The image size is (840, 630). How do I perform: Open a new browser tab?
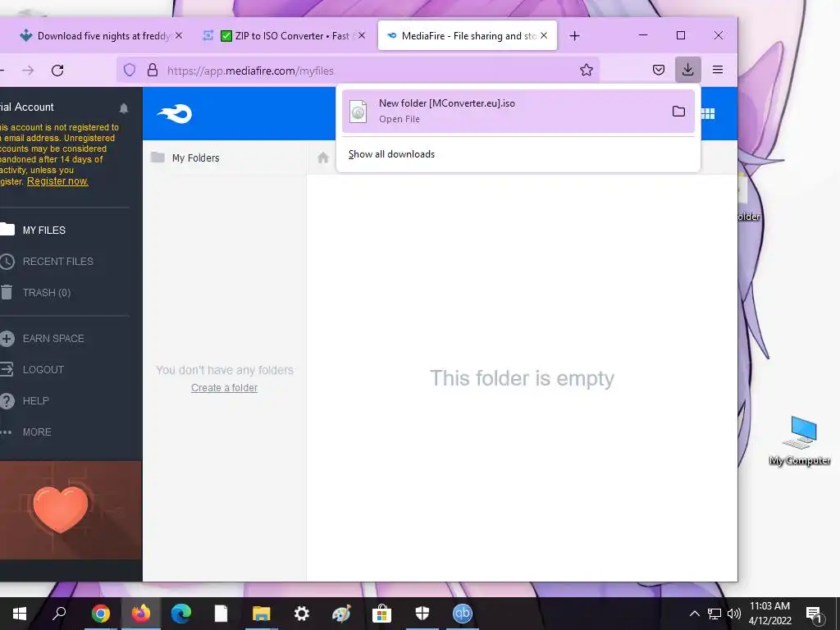(x=574, y=36)
